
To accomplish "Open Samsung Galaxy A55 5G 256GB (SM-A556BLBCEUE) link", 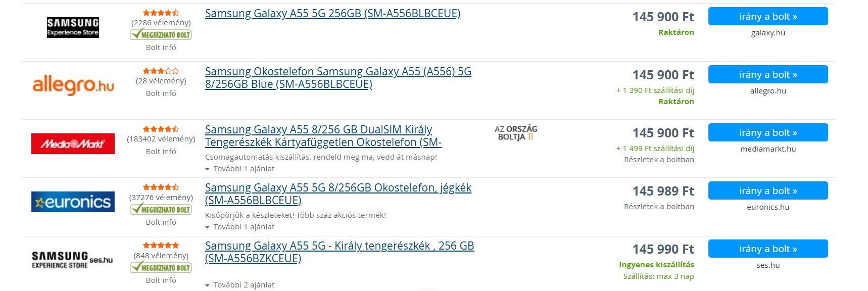I will 332,14.
